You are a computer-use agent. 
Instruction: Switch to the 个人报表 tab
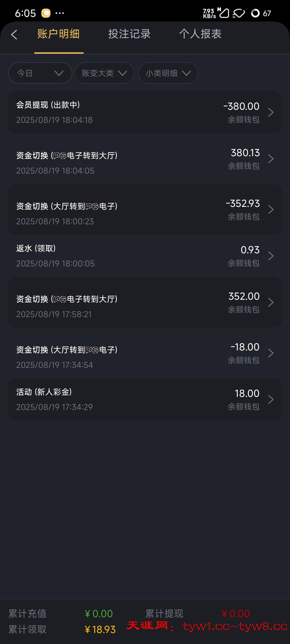(x=200, y=34)
